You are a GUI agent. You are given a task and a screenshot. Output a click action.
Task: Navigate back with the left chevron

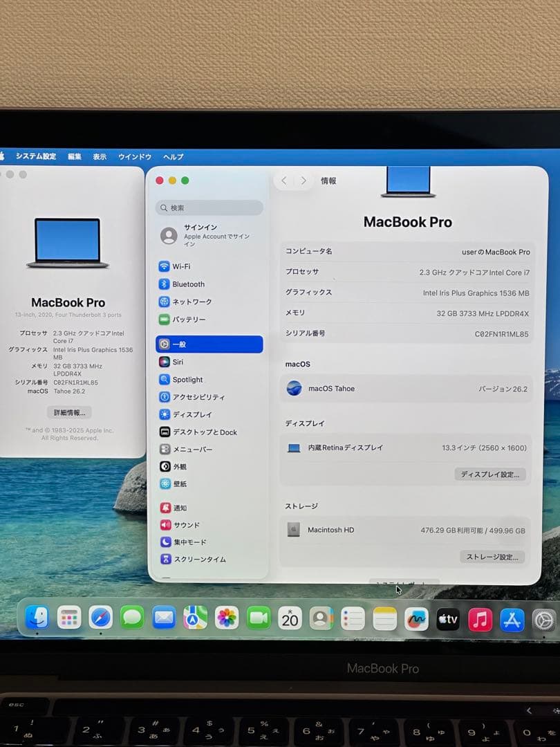coord(284,180)
